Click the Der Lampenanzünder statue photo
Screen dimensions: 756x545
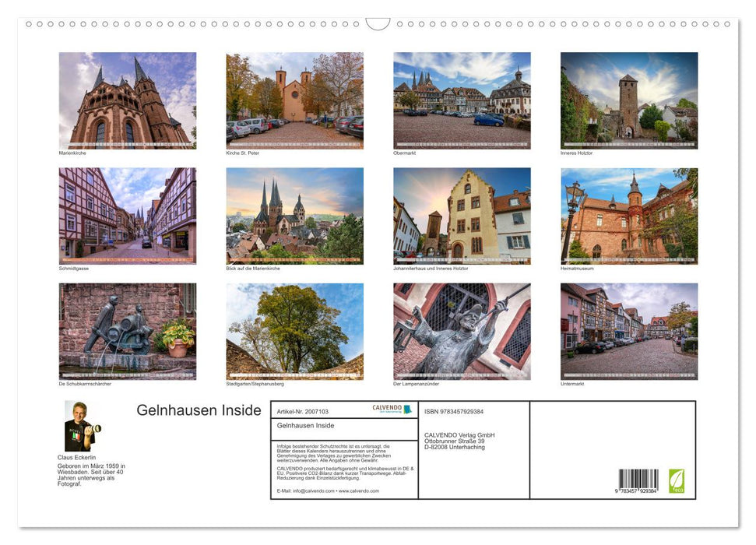[x=461, y=331]
